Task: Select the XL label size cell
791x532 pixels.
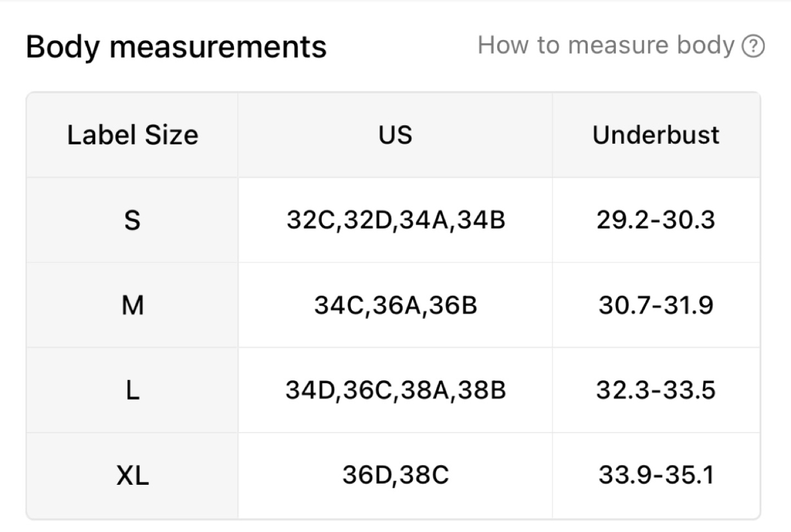Action: [x=132, y=475]
